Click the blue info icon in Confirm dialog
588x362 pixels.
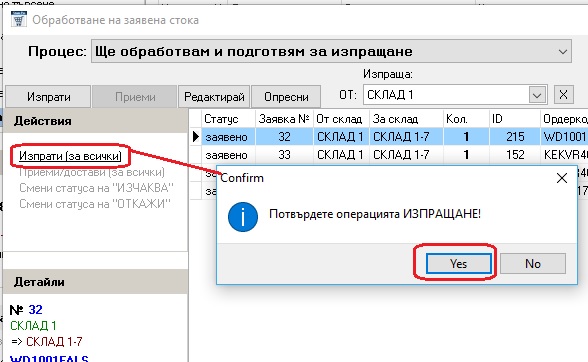[x=243, y=217]
